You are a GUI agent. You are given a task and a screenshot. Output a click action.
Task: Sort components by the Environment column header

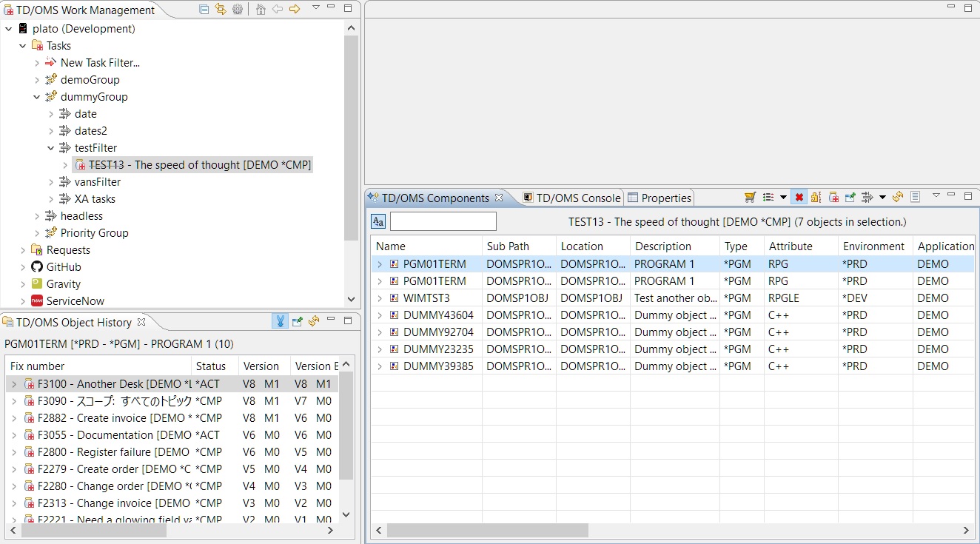[x=873, y=246]
